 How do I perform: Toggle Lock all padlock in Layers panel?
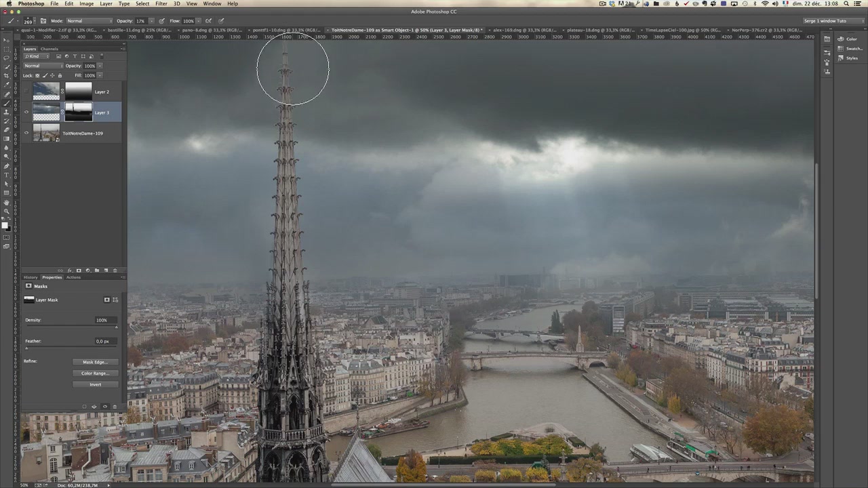pyautogui.click(x=60, y=75)
